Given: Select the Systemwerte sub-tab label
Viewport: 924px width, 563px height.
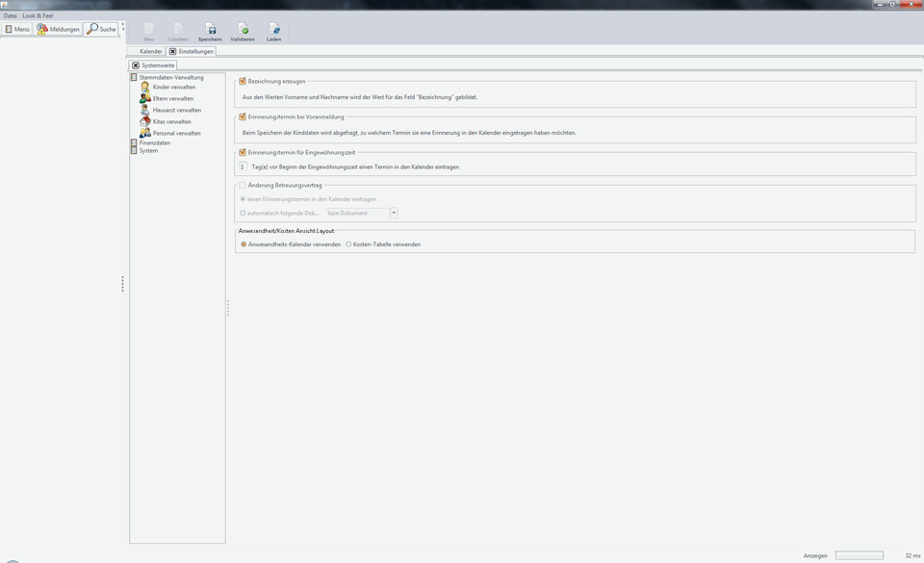Looking at the screenshot, I should 158,65.
